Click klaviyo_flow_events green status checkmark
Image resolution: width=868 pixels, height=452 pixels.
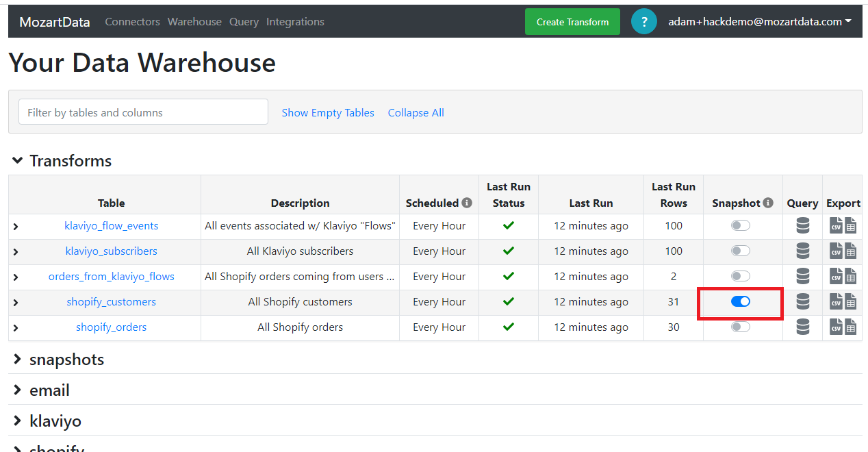[509, 225]
